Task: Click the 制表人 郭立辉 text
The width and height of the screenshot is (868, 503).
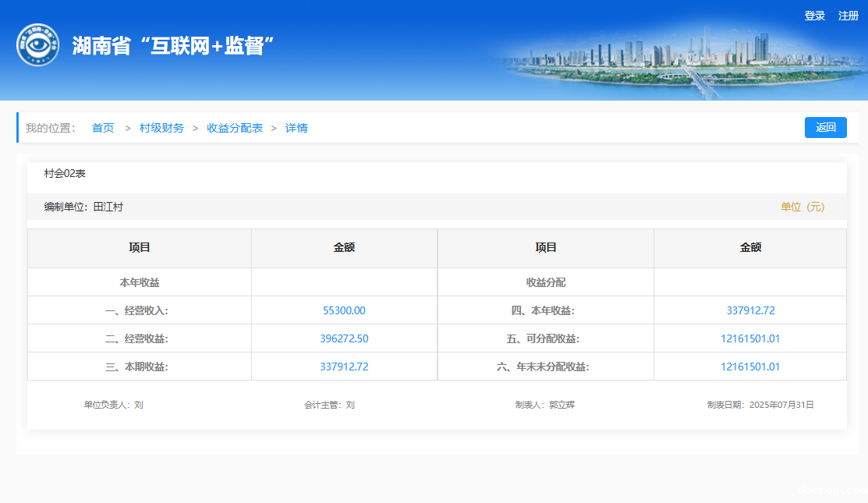Action: coord(544,405)
